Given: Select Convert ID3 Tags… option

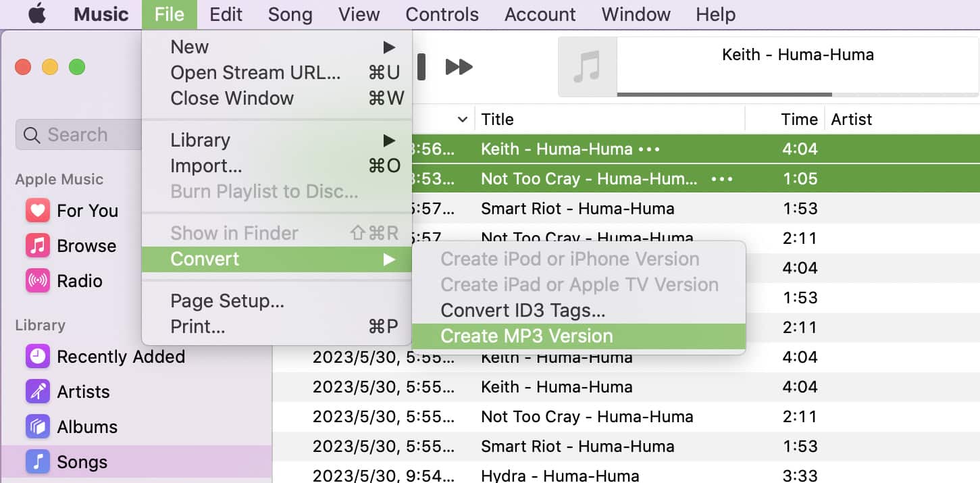Looking at the screenshot, I should (523, 310).
